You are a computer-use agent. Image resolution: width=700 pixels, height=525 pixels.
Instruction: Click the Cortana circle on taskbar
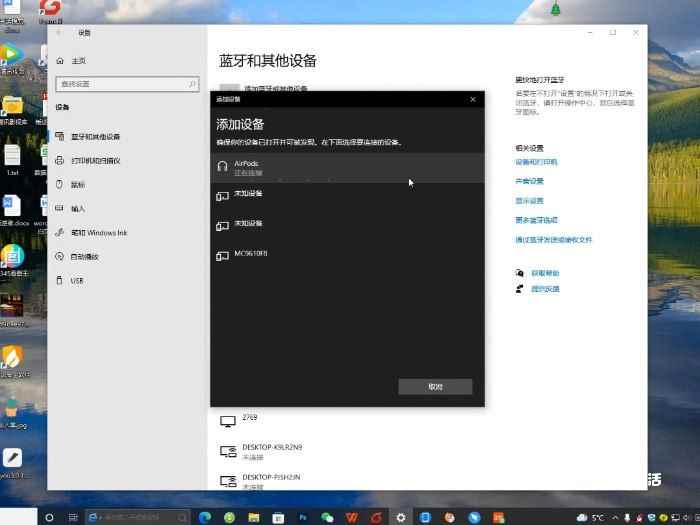(x=50, y=517)
